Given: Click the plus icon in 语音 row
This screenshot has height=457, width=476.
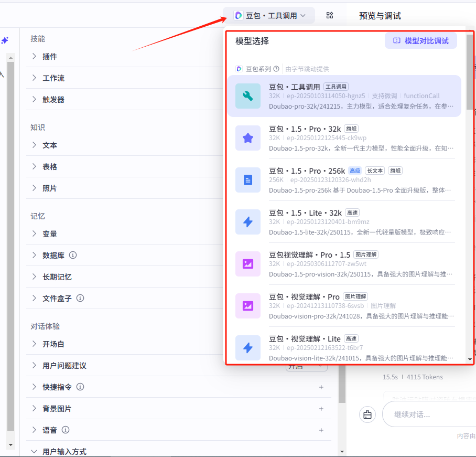Looking at the screenshot, I should (x=321, y=430).
